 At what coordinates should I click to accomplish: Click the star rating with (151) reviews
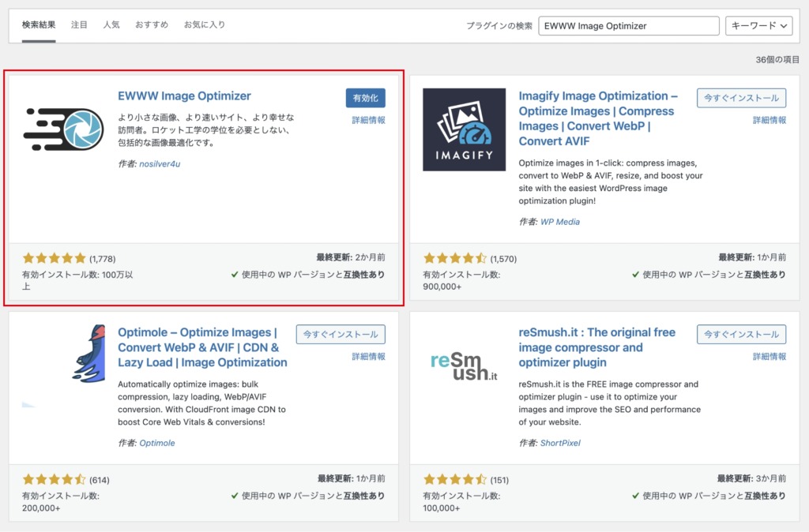[x=454, y=480]
